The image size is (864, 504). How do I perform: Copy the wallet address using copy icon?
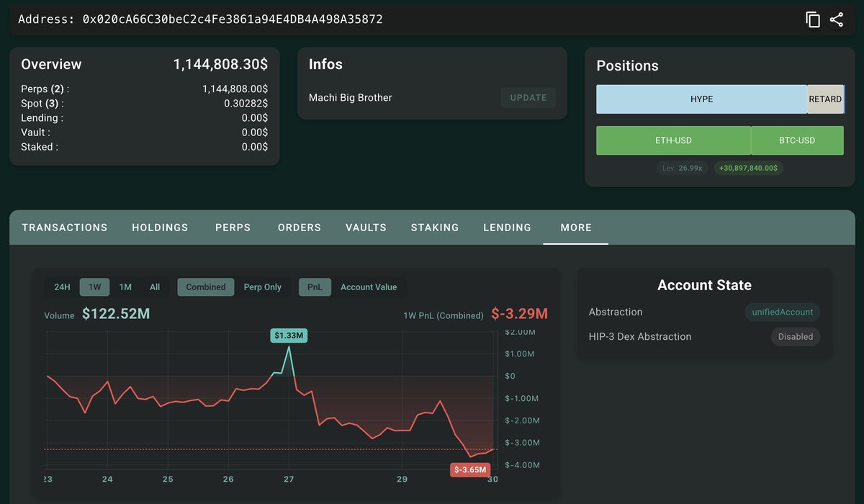click(813, 19)
